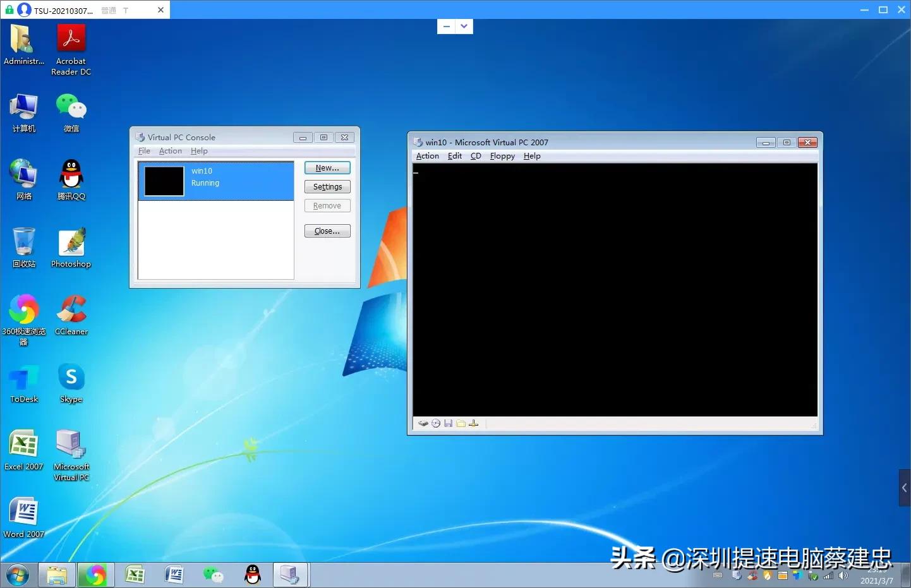911x588 pixels.
Task: Click the hard disk activity icon in VM status bar
Action: [x=423, y=424]
